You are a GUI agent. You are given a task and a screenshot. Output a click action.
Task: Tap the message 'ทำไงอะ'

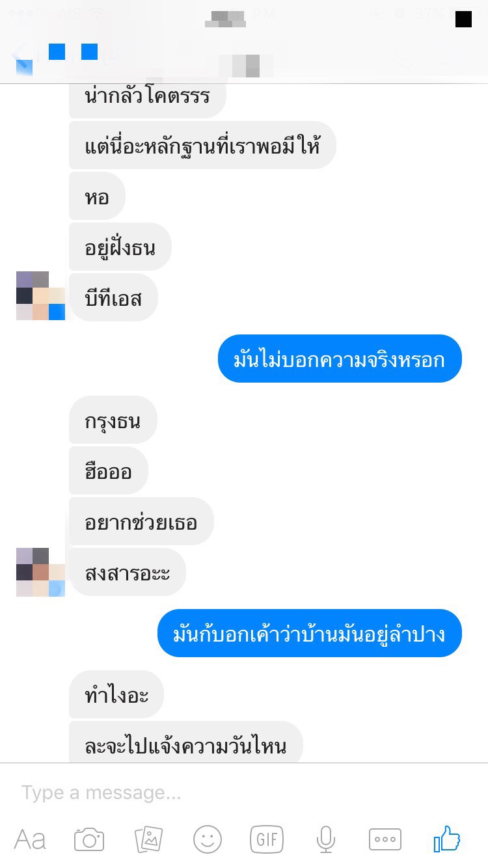click(x=116, y=694)
